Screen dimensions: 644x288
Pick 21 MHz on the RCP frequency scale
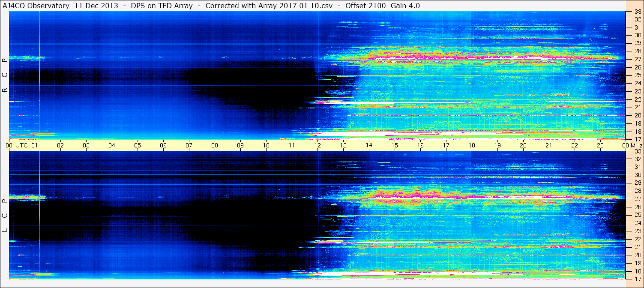tap(638, 107)
